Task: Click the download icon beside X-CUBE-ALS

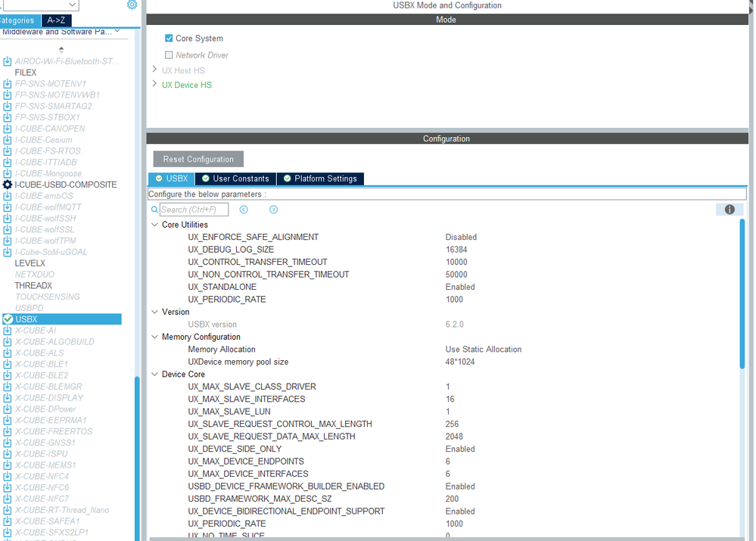Action: (x=8, y=353)
